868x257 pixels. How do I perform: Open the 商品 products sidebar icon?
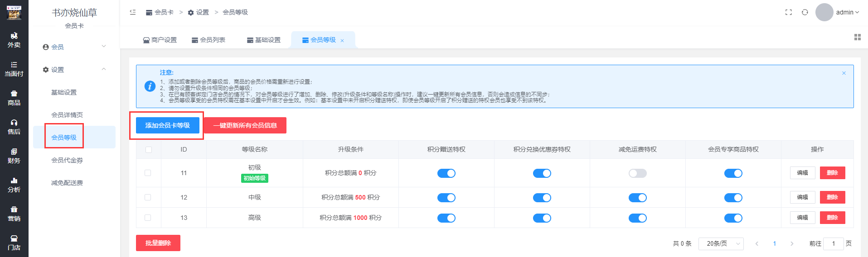pos(14,98)
